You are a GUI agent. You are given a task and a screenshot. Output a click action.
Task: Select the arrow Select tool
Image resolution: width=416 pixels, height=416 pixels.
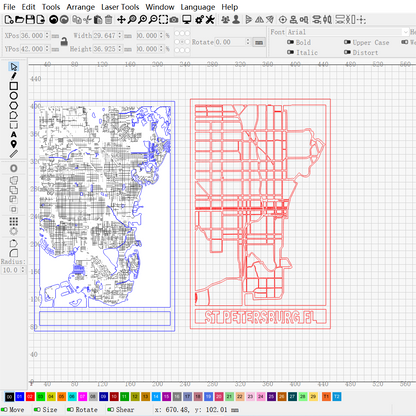pyautogui.click(x=13, y=67)
